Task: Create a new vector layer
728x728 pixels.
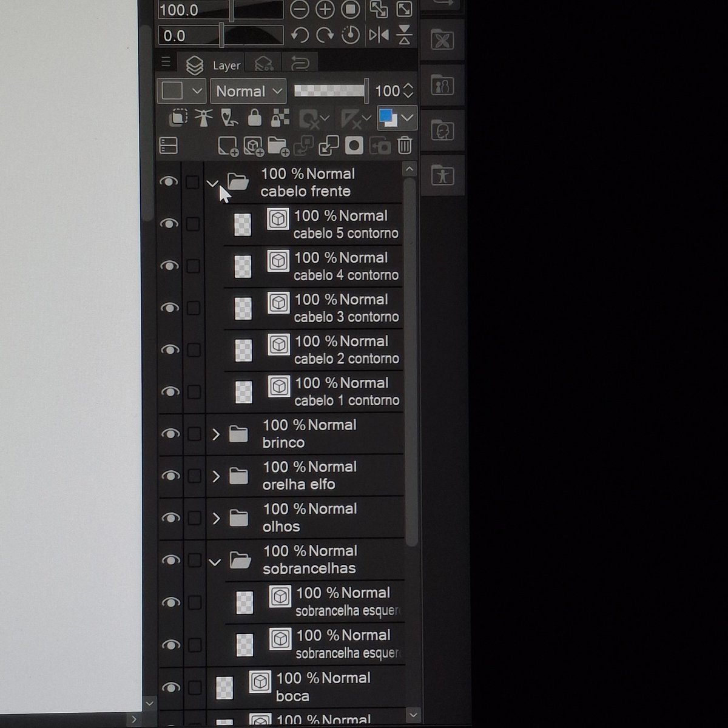Action: coord(253,146)
